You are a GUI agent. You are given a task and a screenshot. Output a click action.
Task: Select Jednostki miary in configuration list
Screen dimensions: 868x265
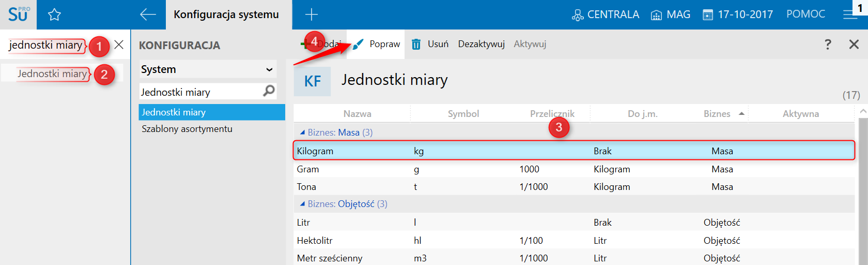click(212, 112)
